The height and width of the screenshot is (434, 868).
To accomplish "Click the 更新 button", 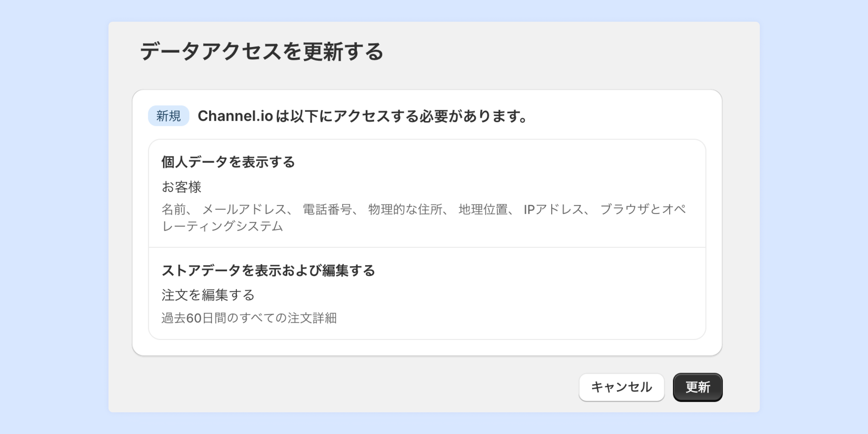I will tap(697, 387).
